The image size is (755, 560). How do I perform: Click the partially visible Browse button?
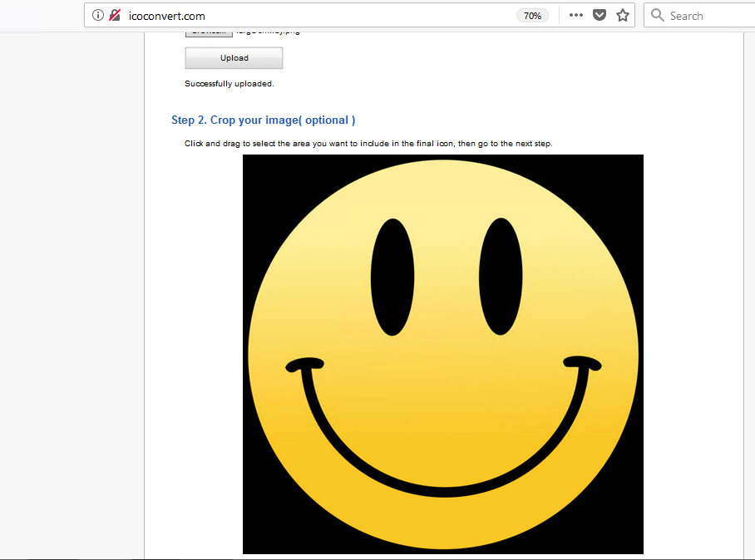pyautogui.click(x=208, y=33)
